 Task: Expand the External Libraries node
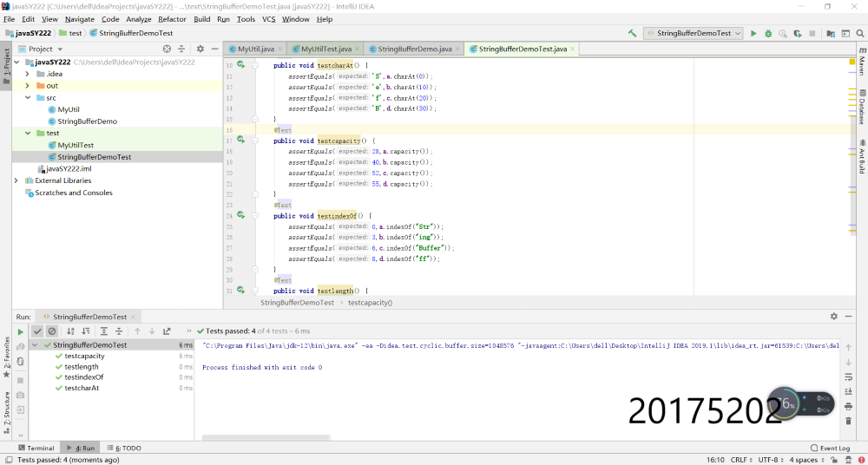tap(16, 180)
